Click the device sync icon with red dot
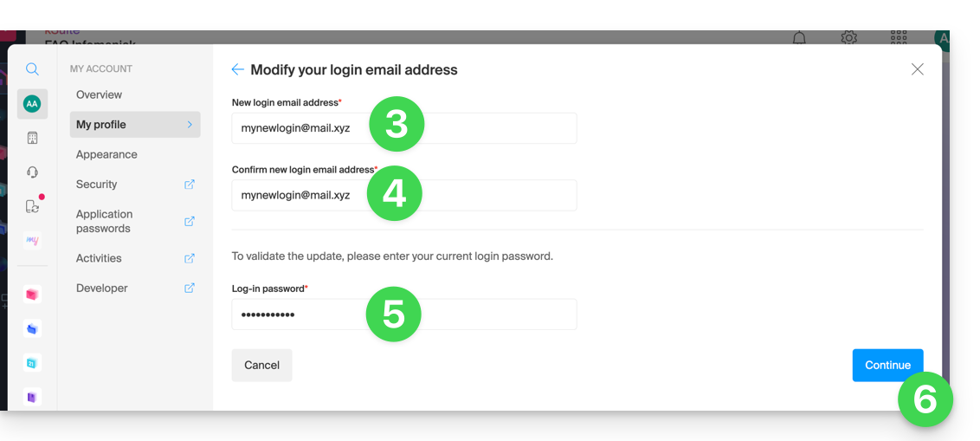The height and width of the screenshot is (441, 980). point(34,205)
